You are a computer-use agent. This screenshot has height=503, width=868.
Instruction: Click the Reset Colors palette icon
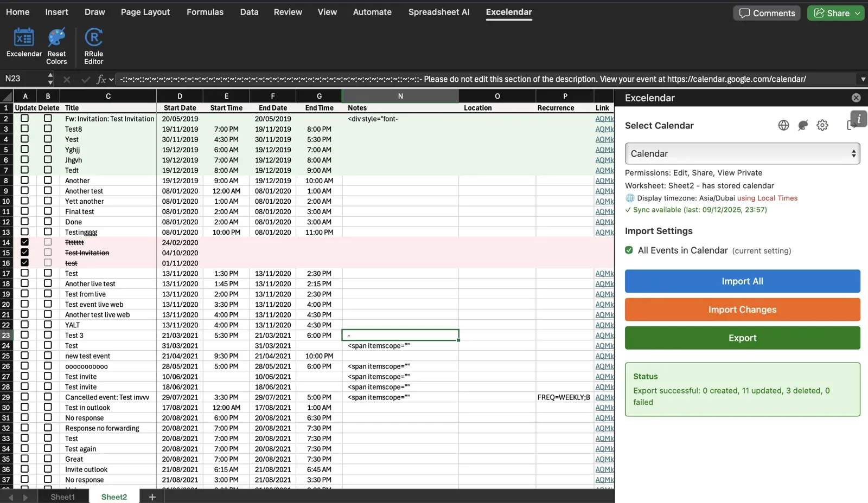click(56, 38)
